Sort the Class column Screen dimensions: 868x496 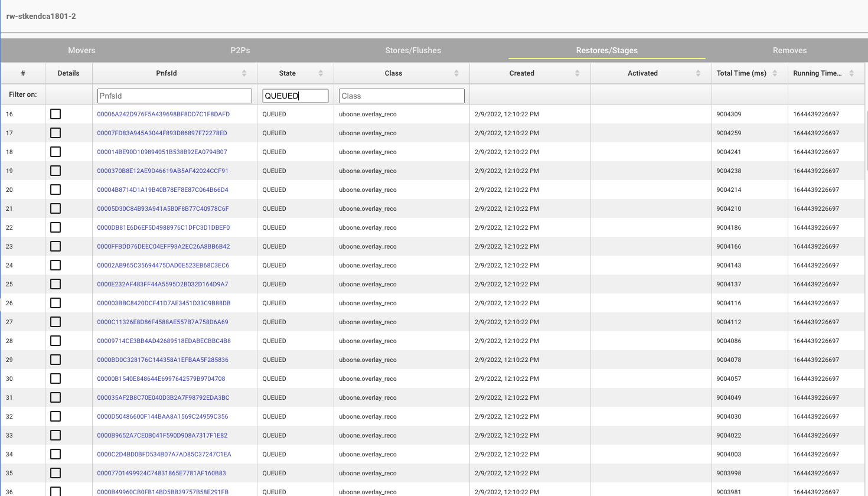[455, 73]
